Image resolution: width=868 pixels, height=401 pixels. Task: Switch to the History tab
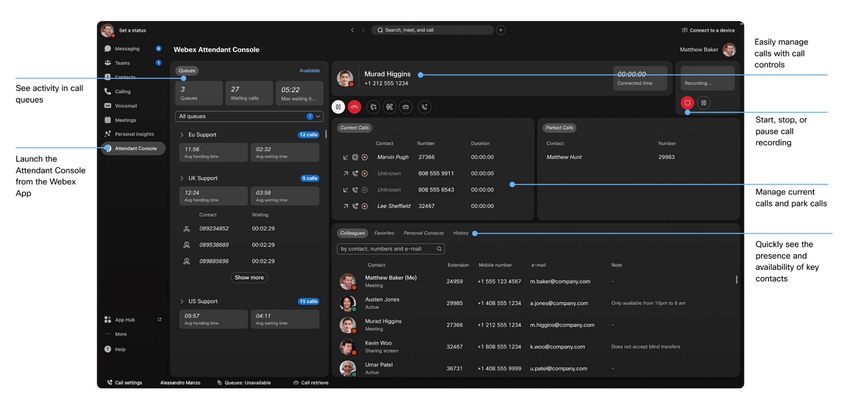(460, 233)
